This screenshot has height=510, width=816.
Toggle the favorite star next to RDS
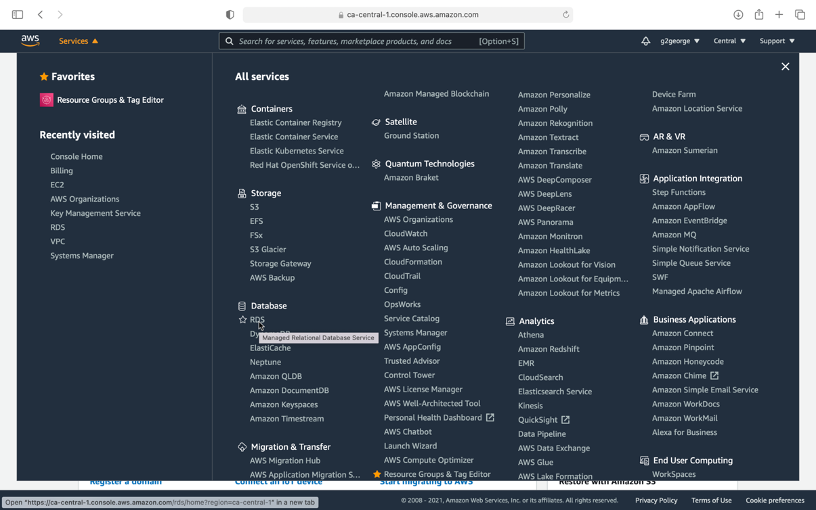pyautogui.click(x=243, y=320)
